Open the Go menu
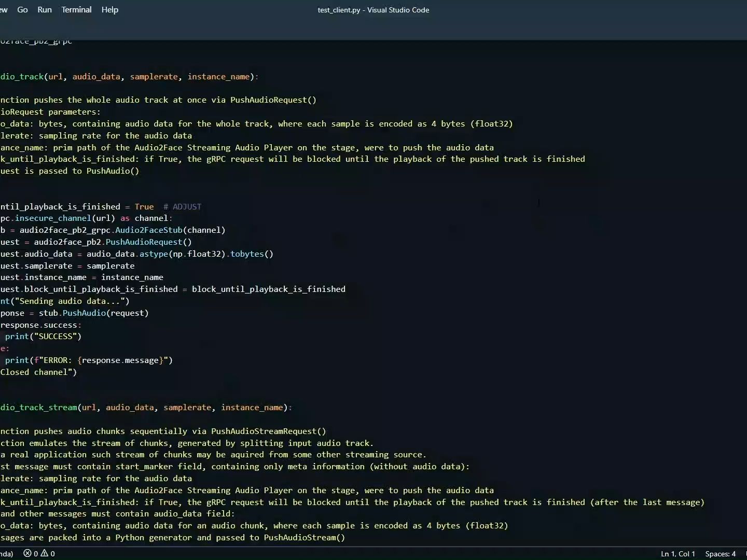The width and height of the screenshot is (747, 560). (22, 10)
